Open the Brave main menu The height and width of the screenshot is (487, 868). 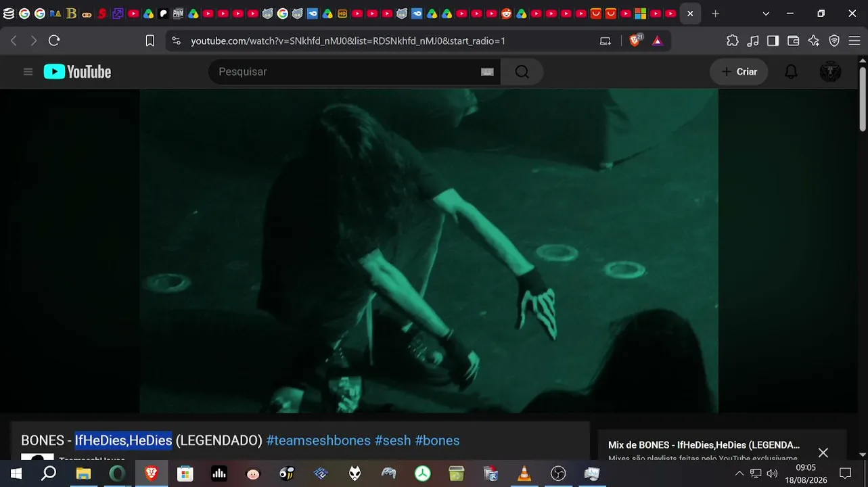(854, 41)
